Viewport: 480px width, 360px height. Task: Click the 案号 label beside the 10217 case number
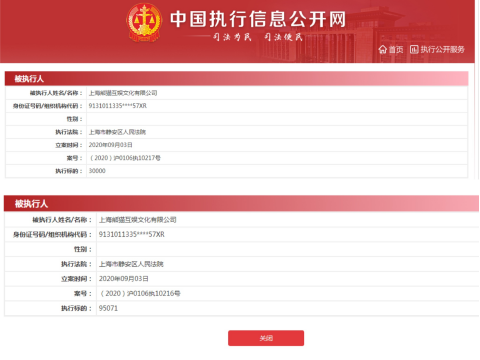coord(74,158)
